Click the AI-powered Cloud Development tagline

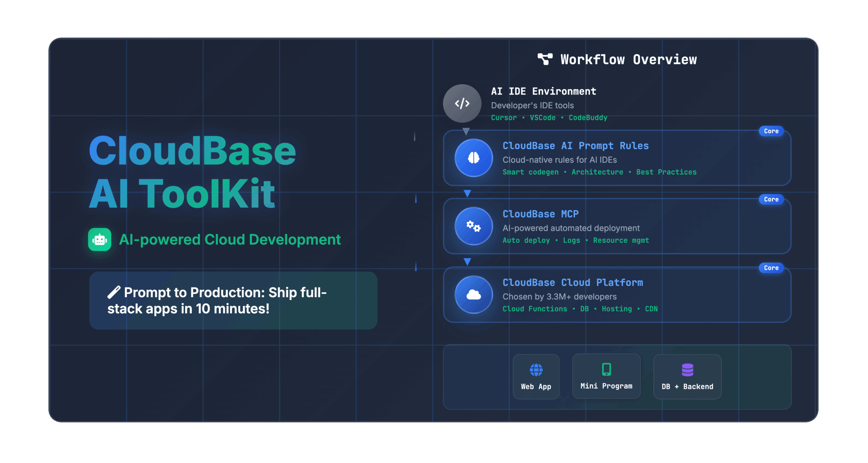click(x=230, y=239)
